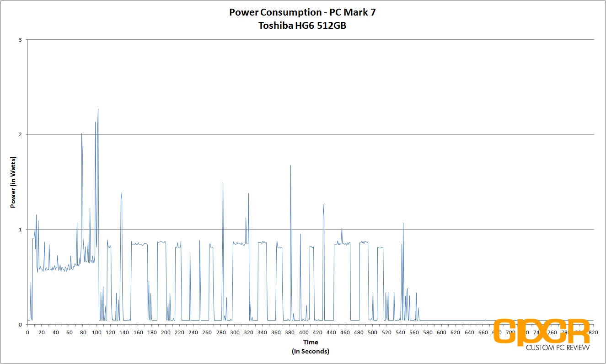Click the '0' tick label on the time axis
606x364 pixels.
[x=28, y=332]
